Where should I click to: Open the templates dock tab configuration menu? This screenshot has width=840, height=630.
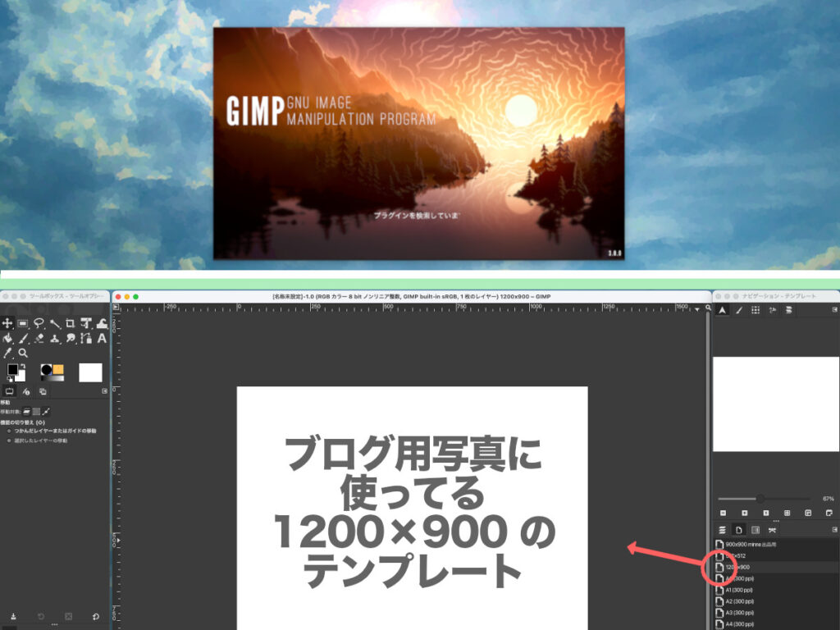click(834, 529)
